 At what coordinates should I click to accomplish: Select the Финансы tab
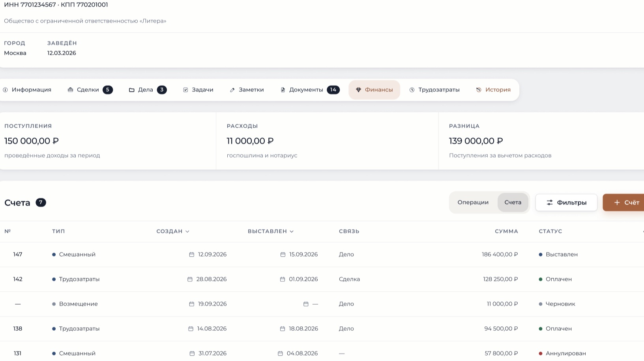pyautogui.click(x=374, y=90)
